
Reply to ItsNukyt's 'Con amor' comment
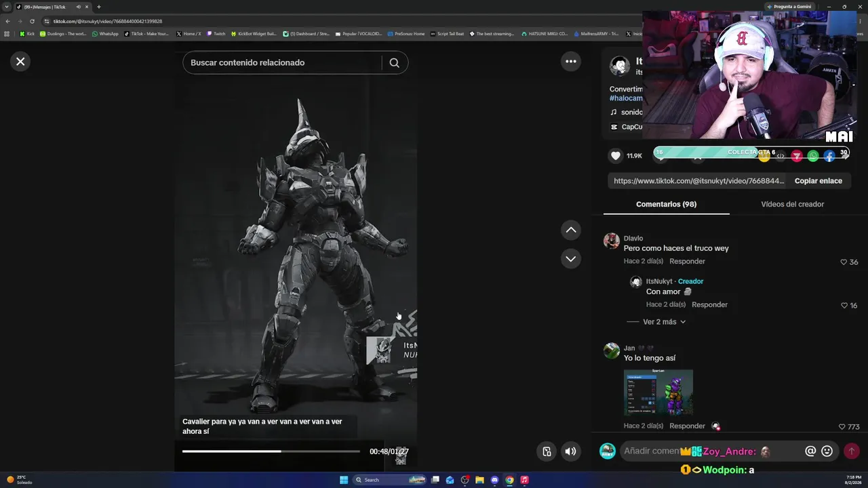coord(709,305)
